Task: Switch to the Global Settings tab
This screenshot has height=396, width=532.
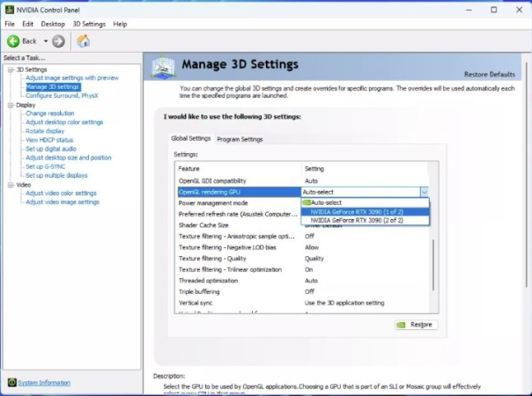Action: coord(190,138)
